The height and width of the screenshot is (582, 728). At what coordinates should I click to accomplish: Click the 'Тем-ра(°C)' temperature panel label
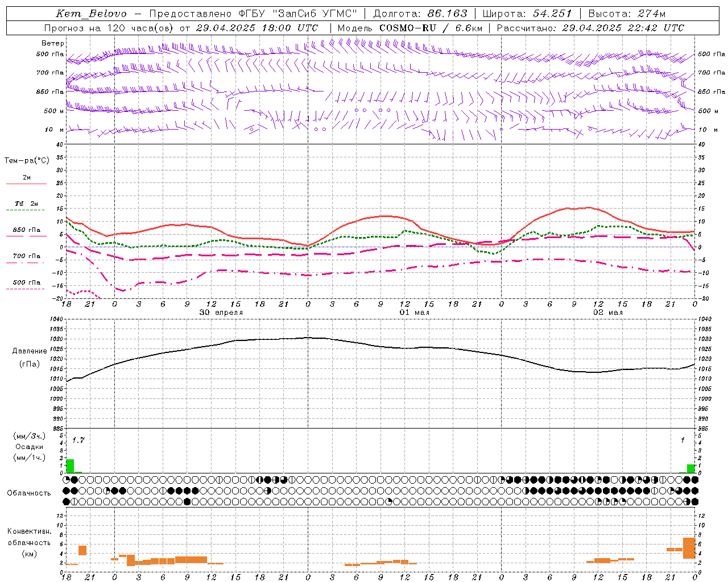[x=27, y=161]
